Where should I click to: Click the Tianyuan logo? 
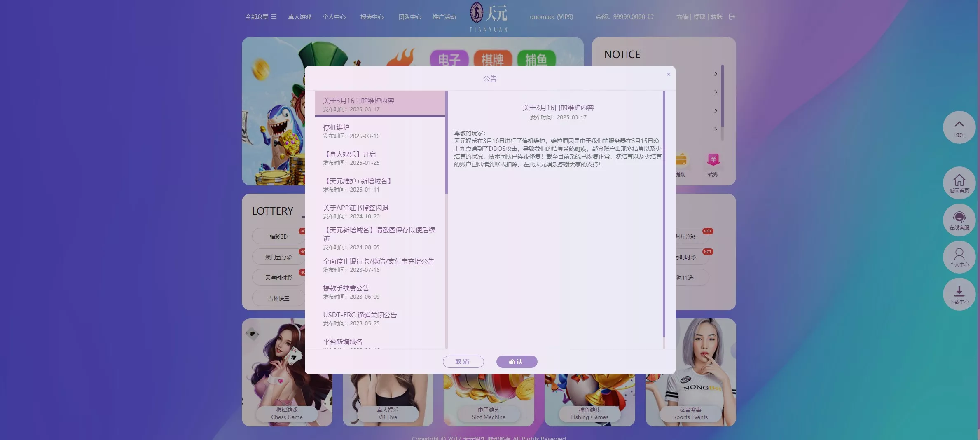pos(488,16)
